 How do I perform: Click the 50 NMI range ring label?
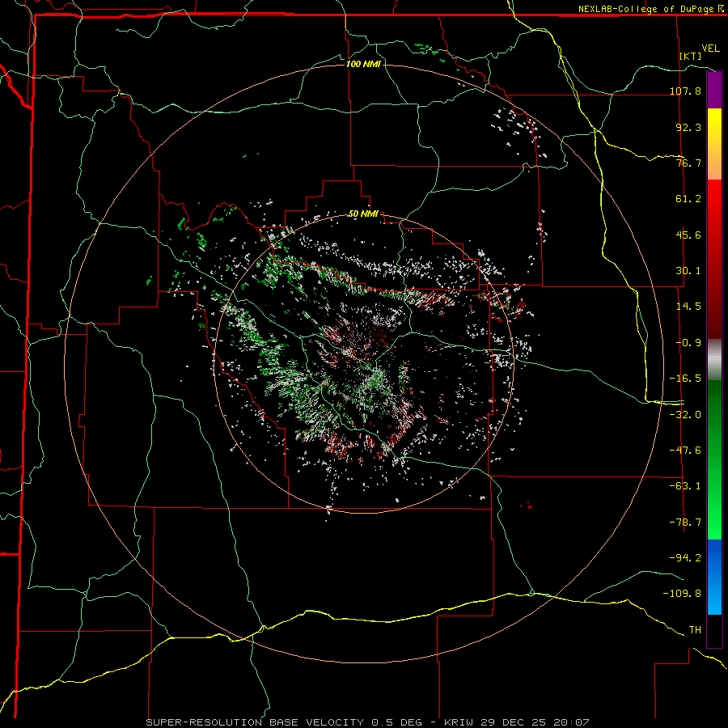363,214
